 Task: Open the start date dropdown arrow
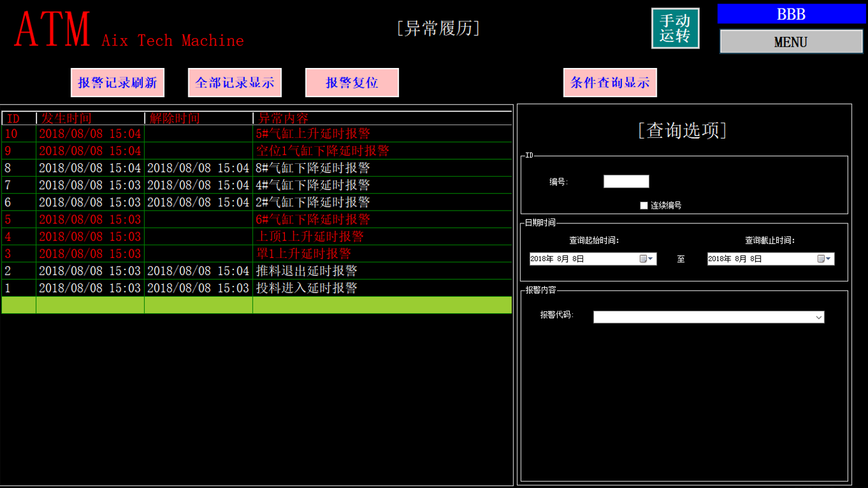tap(652, 259)
